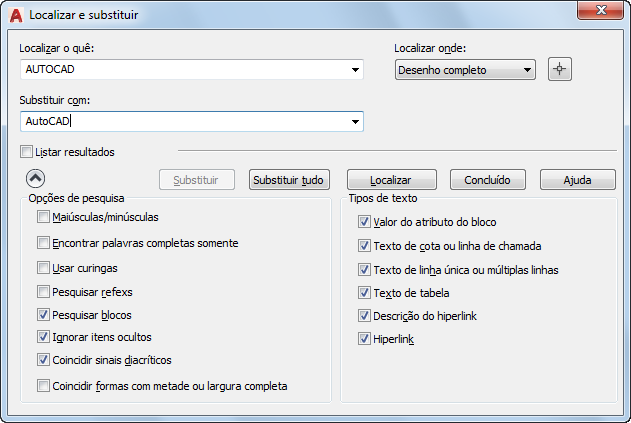Uncheck Pesquisar blocos option
631x423 pixels.
pos(43,314)
